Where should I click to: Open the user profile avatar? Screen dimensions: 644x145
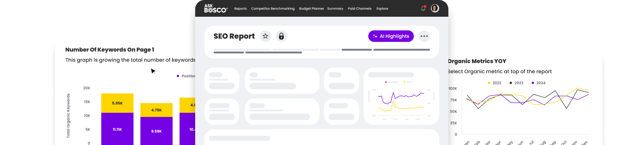click(435, 8)
